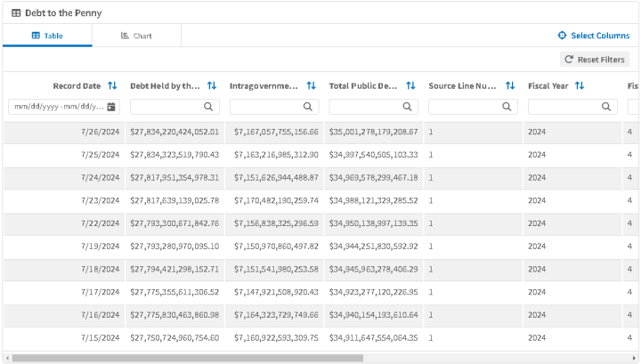This screenshot has height=364, width=641.
Task: Click the $27,834,323,519,790.43 debt value
Action: [174, 155]
